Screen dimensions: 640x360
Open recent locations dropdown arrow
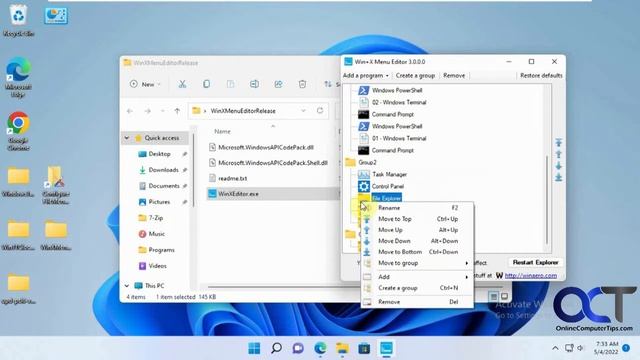(x=162, y=111)
